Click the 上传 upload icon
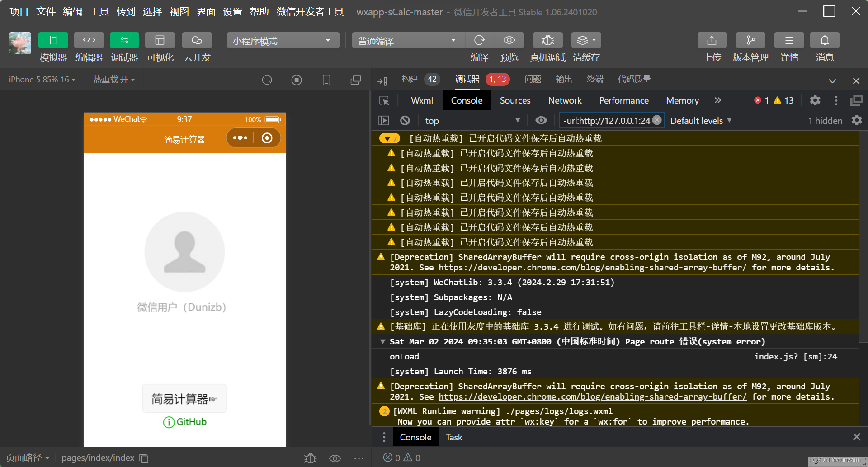Screen dimensions: 868x467 pyautogui.click(x=712, y=40)
